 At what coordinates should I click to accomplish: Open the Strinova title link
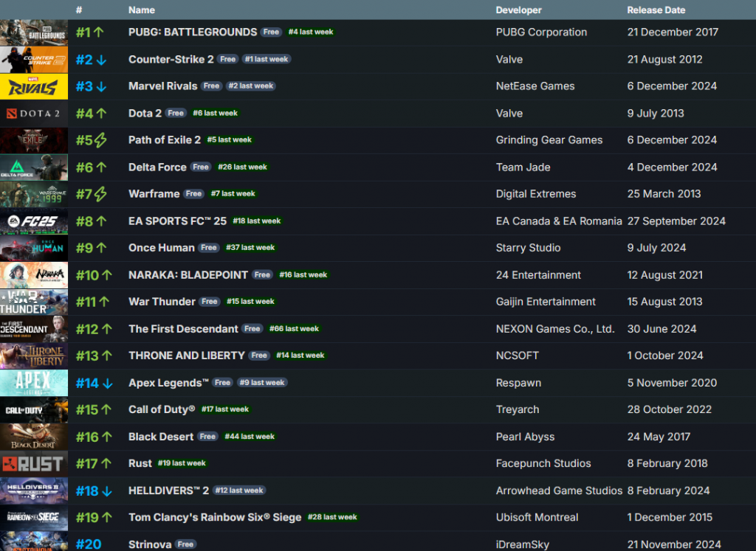(x=150, y=544)
